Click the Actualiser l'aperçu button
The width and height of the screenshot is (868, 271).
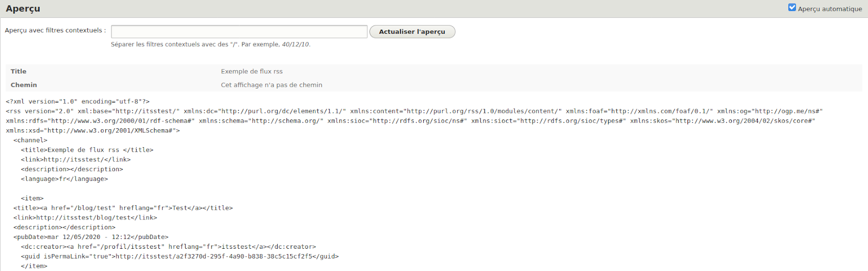click(412, 31)
